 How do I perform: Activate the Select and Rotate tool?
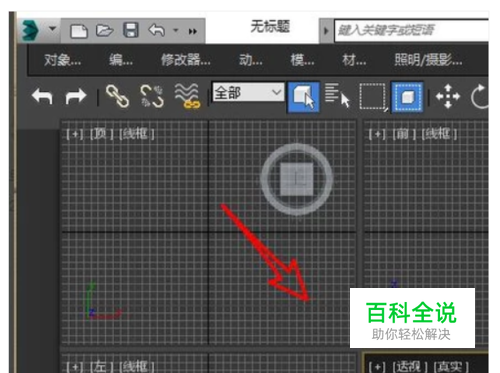point(479,96)
